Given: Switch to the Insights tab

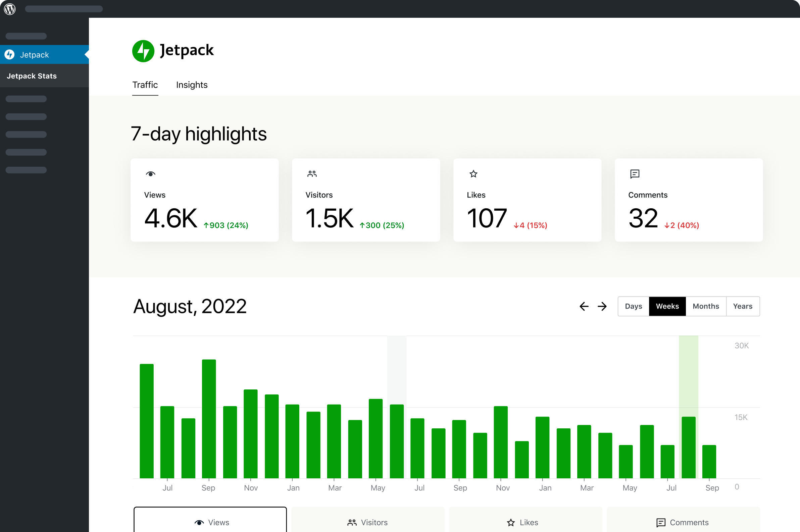Looking at the screenshot, I should click(x=191, y=85).
